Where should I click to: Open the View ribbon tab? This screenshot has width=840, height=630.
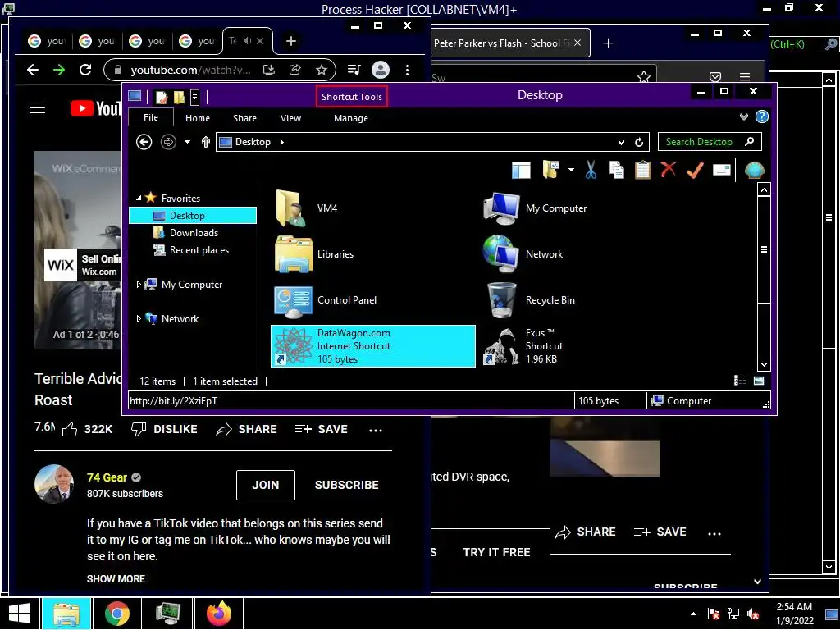[x=291, y=118]
